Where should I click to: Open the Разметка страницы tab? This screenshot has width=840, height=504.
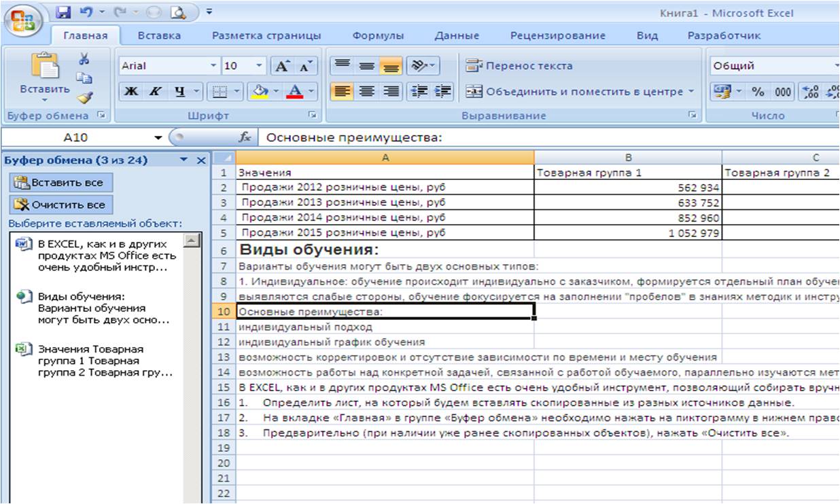(266, 35)
